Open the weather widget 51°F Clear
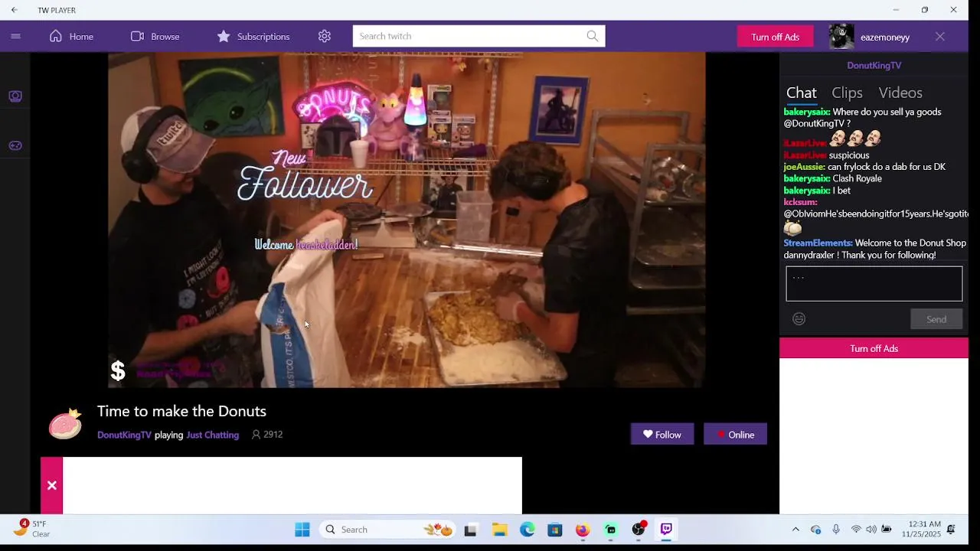Screen dimensions: 980x551 pos(32,529)
